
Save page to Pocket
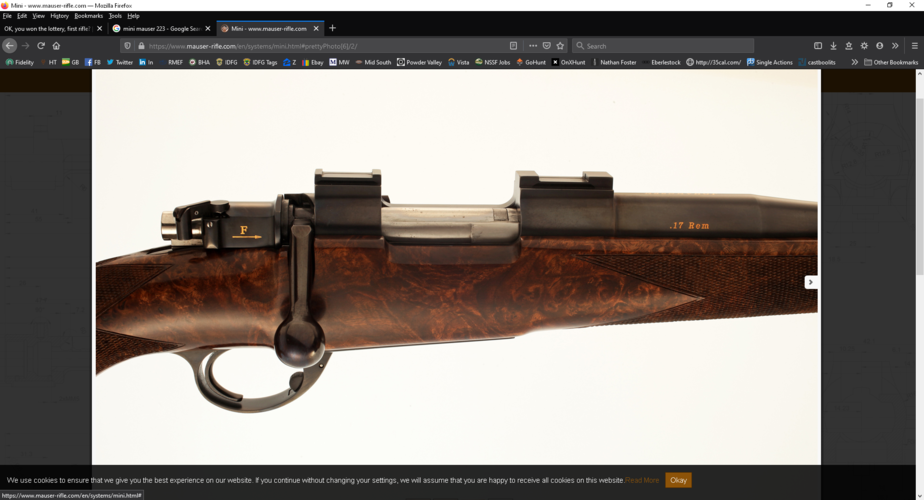coord(546,46)
